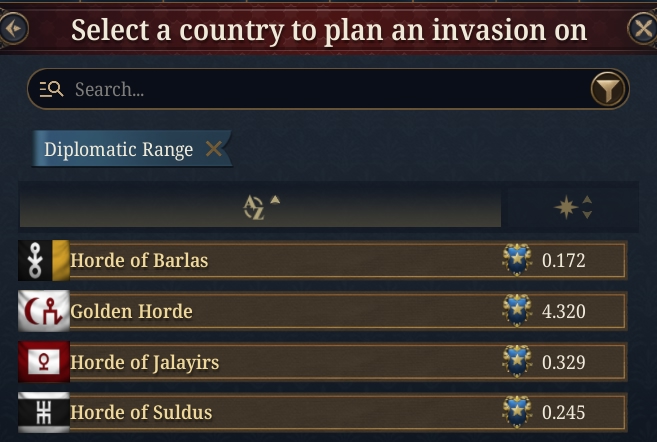Click the sort arrows next to the star

tap(587, 207)
